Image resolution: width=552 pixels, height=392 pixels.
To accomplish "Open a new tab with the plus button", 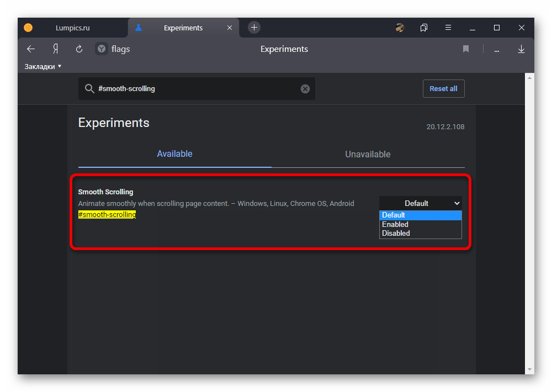I will (254, 28).
